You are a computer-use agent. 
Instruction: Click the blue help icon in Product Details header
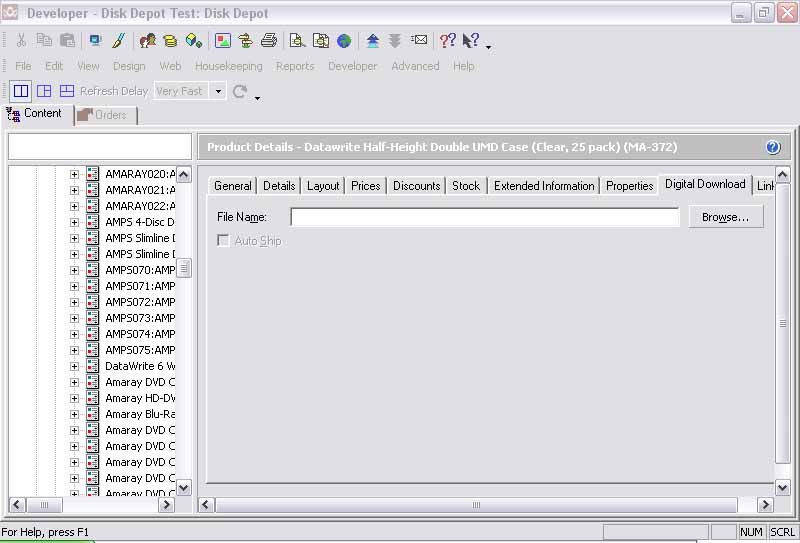[x=772, y=147]
